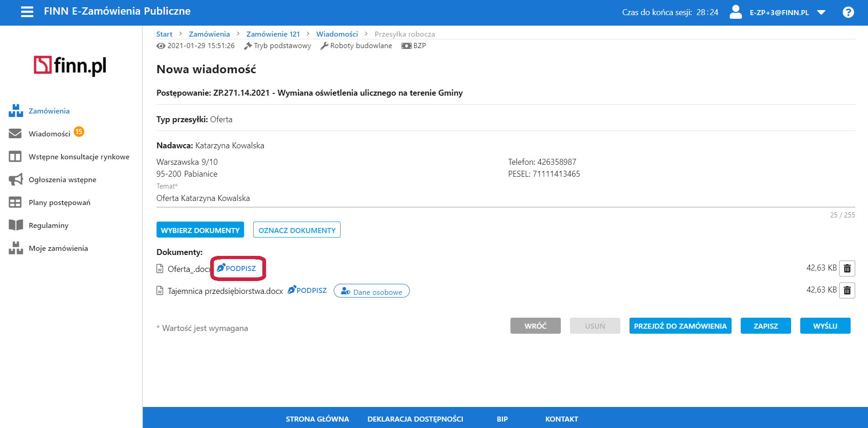
Task: Open the help question mark icon
Action: coord(848,12)
